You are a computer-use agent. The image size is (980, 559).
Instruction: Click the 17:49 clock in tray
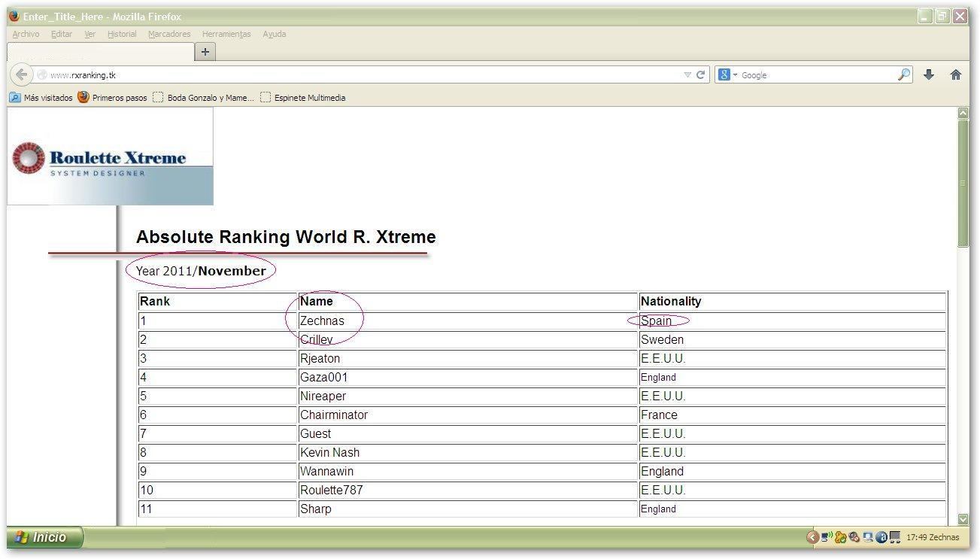pos(917,537)
